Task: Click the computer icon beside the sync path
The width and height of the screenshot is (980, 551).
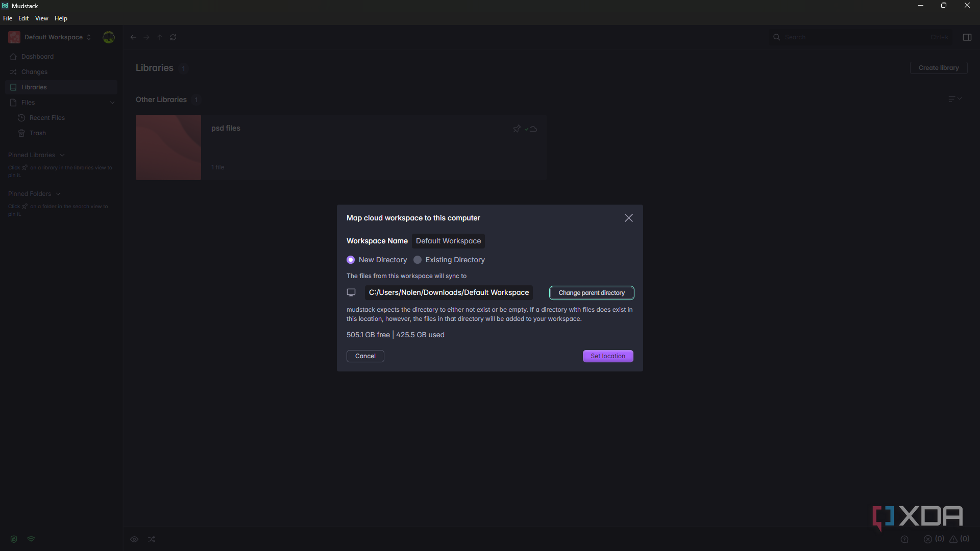Action: click(351, 292)
